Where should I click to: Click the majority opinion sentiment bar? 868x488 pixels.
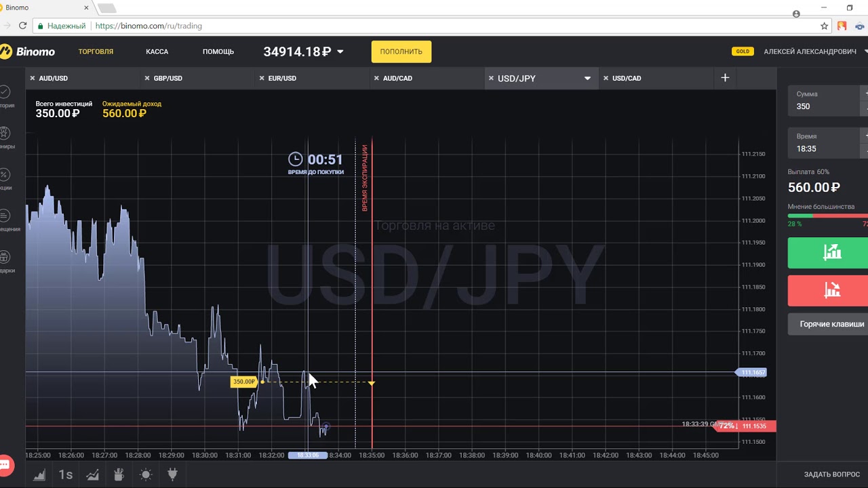tap(828, 216)
